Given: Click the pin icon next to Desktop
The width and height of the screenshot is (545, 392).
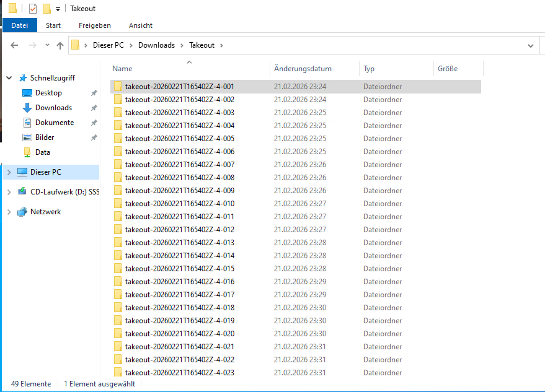Looking at the screenshot, I should [x=94, y=93].
